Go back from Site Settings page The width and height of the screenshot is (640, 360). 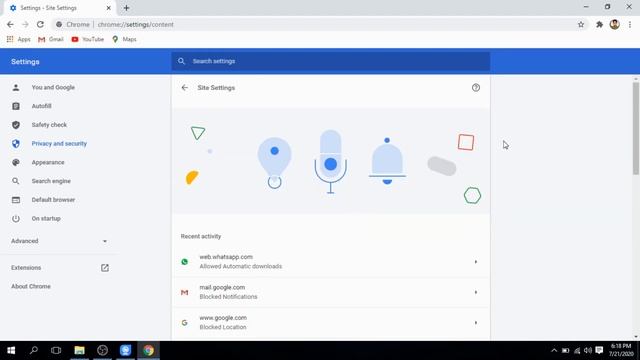pyautogui.click(x=184, y=88)
